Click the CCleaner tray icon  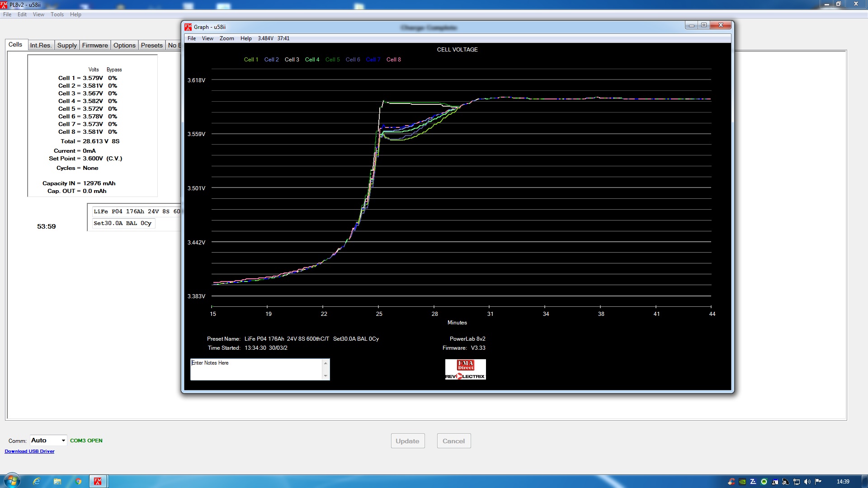coord(731,482)
